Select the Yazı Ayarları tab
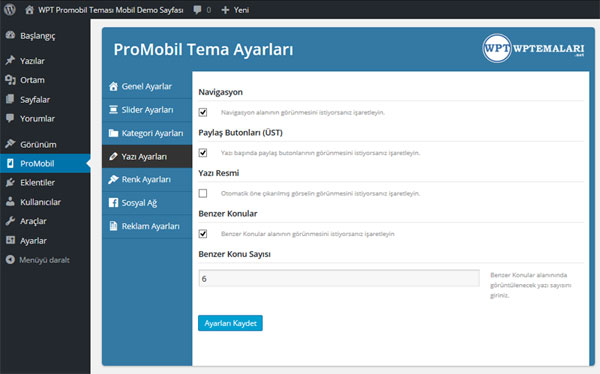 (147, 157)
